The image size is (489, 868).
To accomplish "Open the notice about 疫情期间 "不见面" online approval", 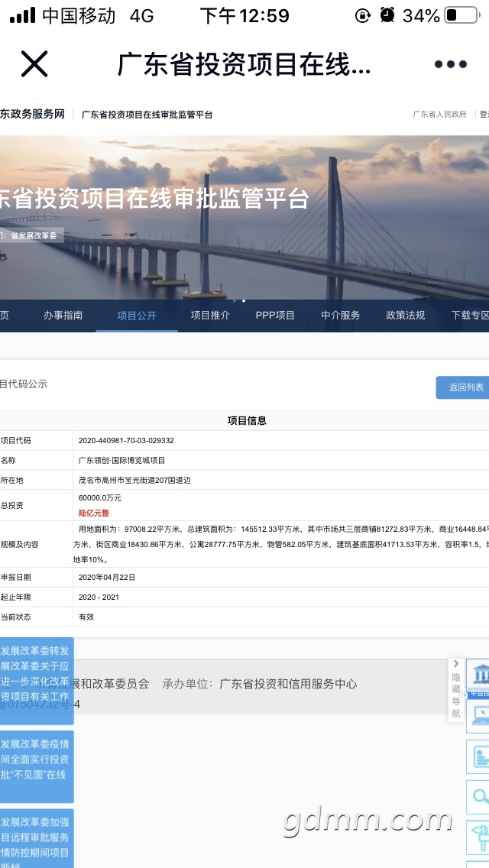I will click(x=37, y=766).
